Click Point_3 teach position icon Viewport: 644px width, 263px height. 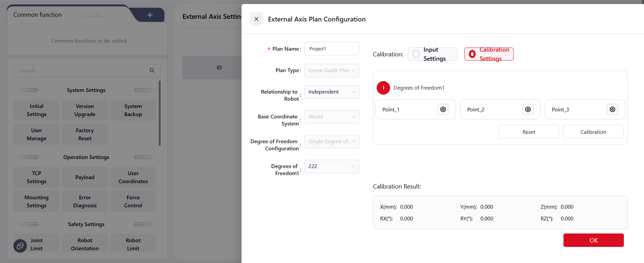[x=612, y=109]
